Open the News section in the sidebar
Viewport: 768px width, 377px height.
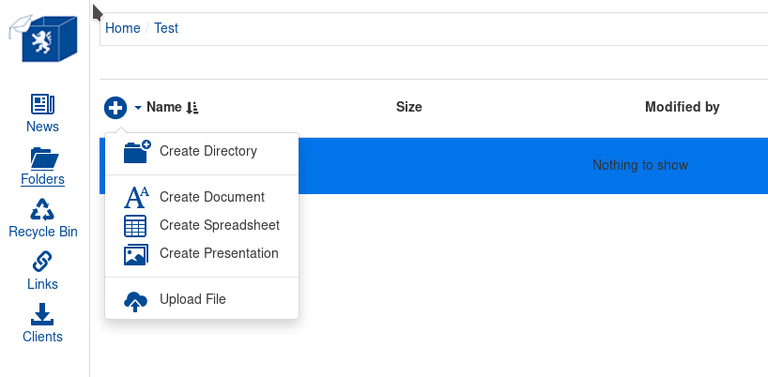click(43, 113)
